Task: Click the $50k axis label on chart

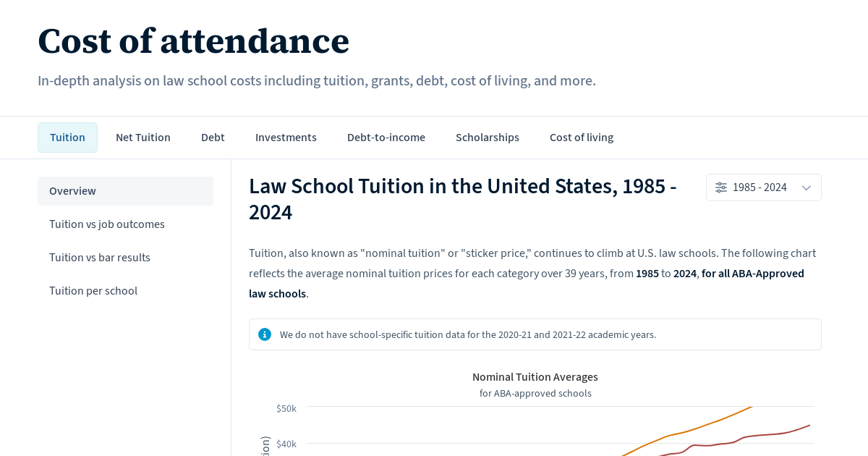Action: 286,408
